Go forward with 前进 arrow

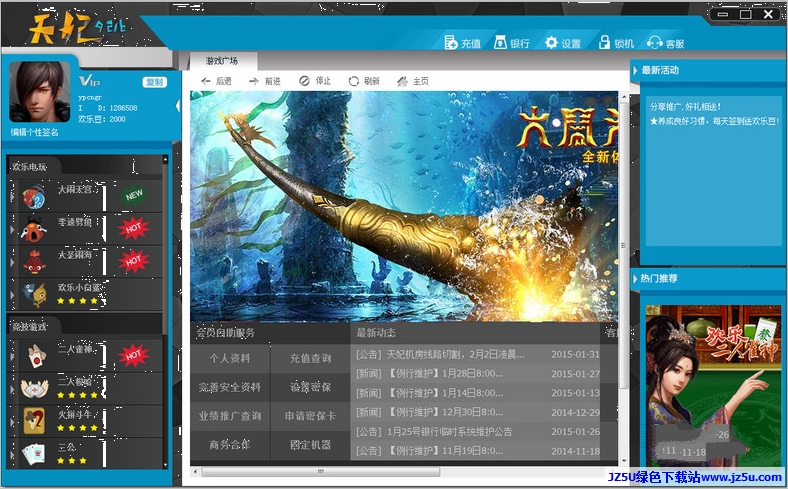pos(254,81)
